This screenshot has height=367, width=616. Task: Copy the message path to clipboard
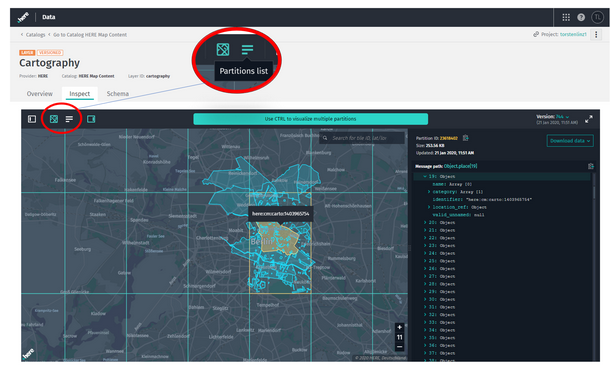[590, 166]
